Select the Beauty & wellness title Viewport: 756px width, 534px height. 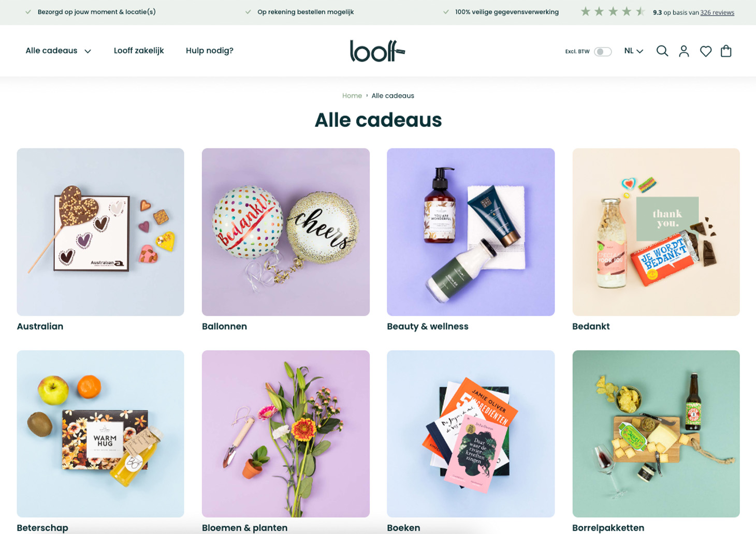[428, 327]
